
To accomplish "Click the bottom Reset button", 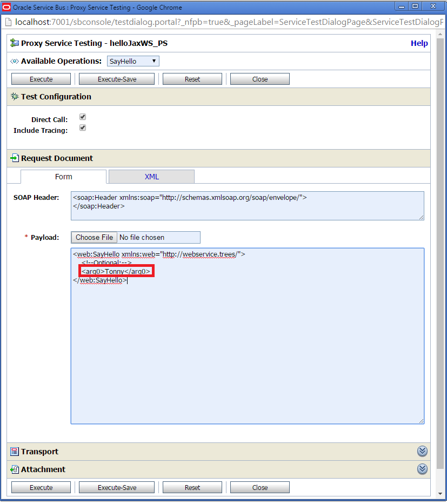I will click(192, 487).
